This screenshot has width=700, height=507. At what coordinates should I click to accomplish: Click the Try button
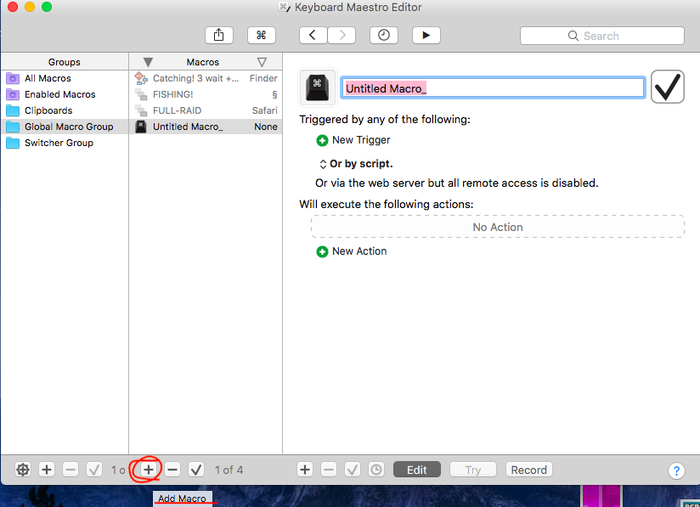point(473,470)
